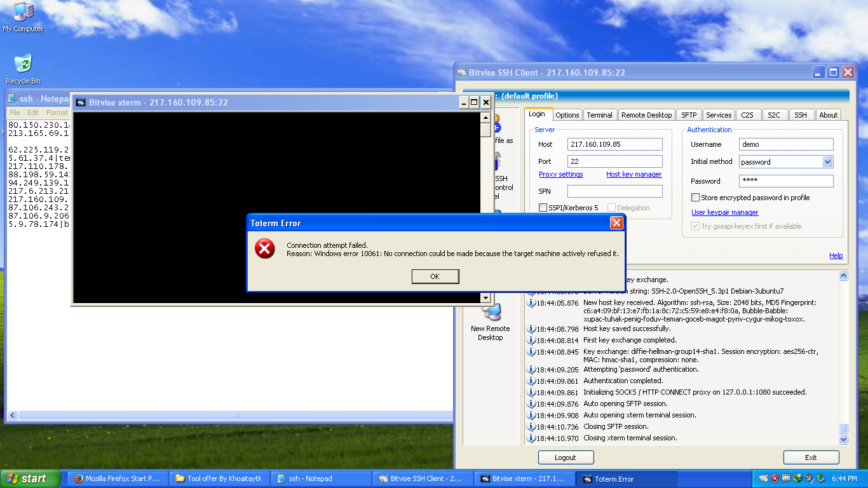Click the info icon beside 'Attempting password authentication'
Viewport: 868px width, 488px height.
click(x=532, y=370)
